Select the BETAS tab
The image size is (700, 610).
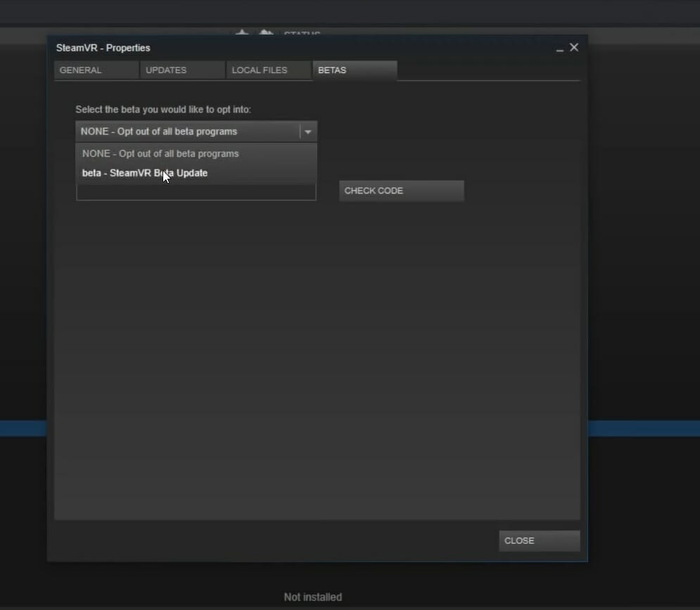coord(355,70)
